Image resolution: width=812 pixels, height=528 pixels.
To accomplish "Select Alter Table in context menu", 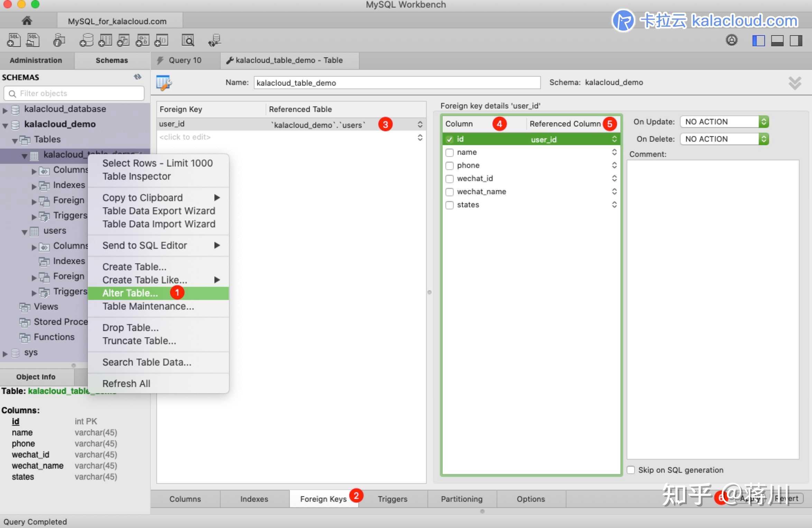I will [x=130, y=293].
